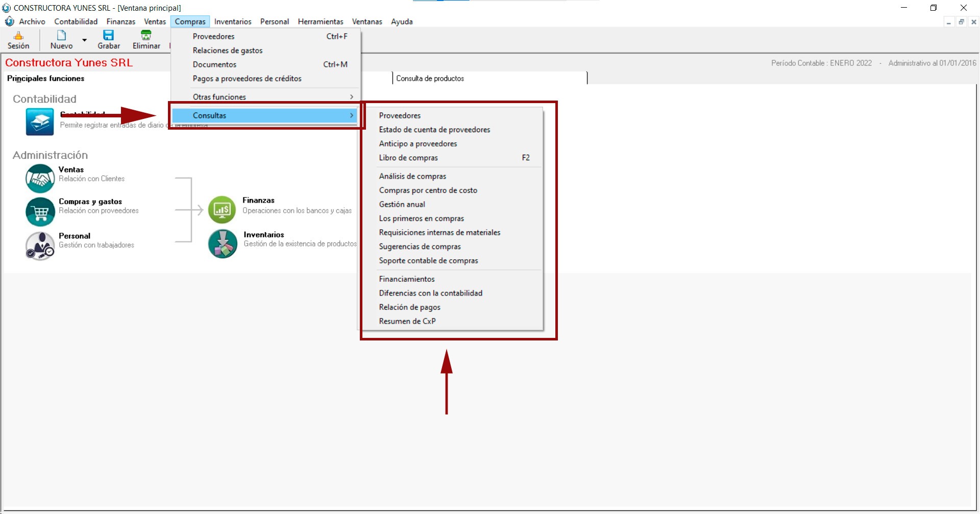The image size is (980, 514).
Task: Click the Sesión toolbar icon
Action: click(x=18, y=36)
